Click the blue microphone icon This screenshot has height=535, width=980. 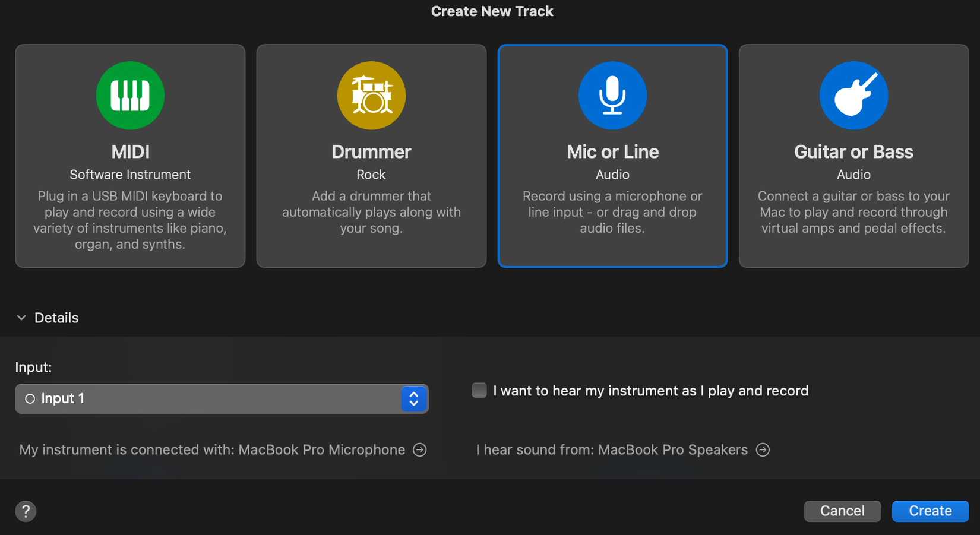click(612, 95)
